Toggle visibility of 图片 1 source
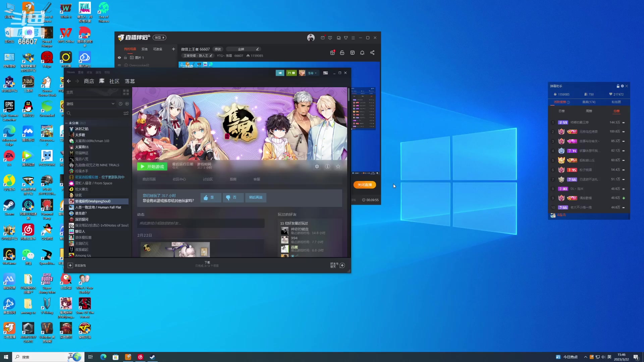The width and height of the screenshot is (644, 362). pyautogui.click(x=119, y=58)
